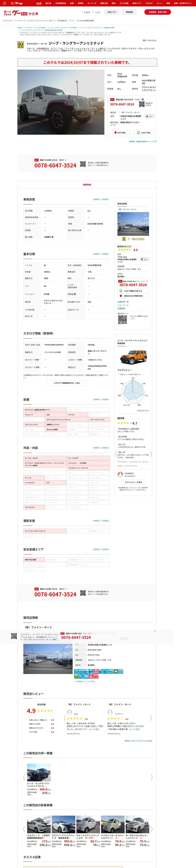Open the 輸入車 top navigation tab
This screenshot has width=196, height=868.
[x=48, y=3]
